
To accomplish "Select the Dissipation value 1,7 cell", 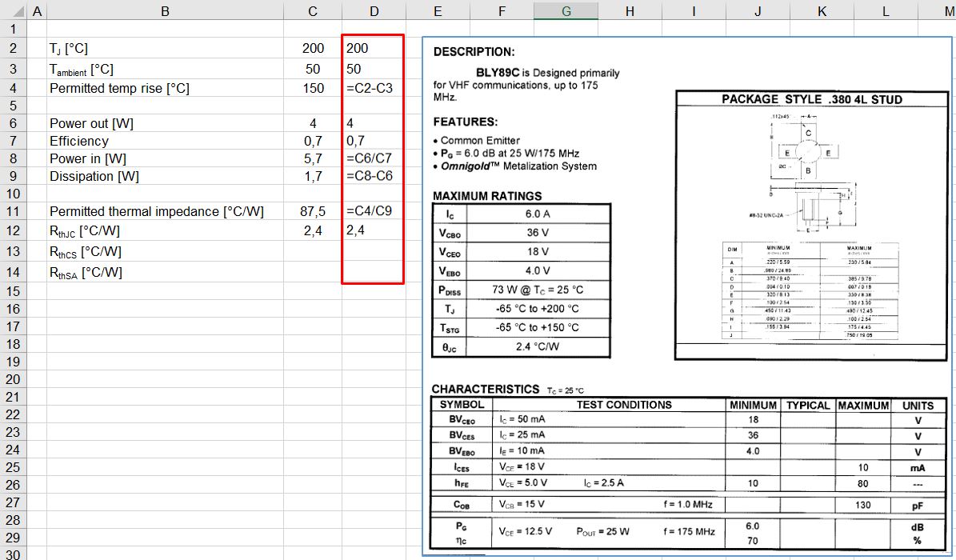I will coord(312,176).
